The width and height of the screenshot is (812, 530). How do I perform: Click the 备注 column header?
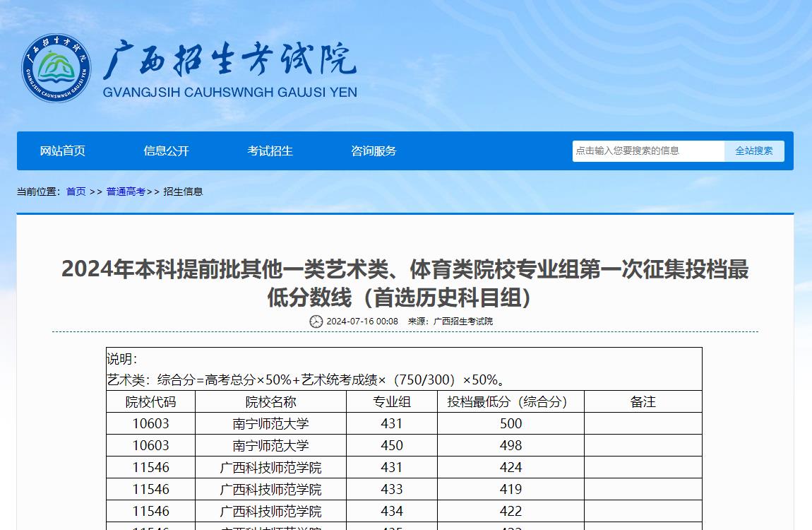[x=641, y=401]
